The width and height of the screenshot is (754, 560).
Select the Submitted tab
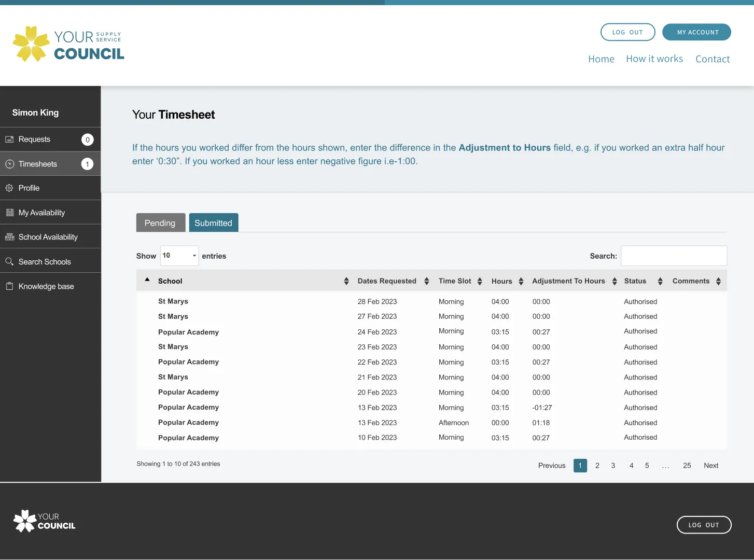click(x=213, y=223)
